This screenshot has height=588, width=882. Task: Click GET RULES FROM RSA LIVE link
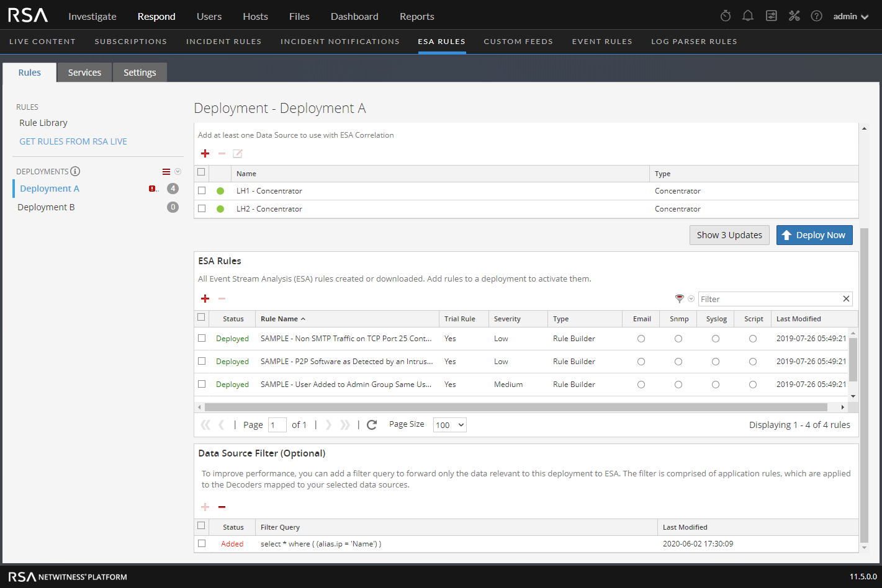pos(73,141)
